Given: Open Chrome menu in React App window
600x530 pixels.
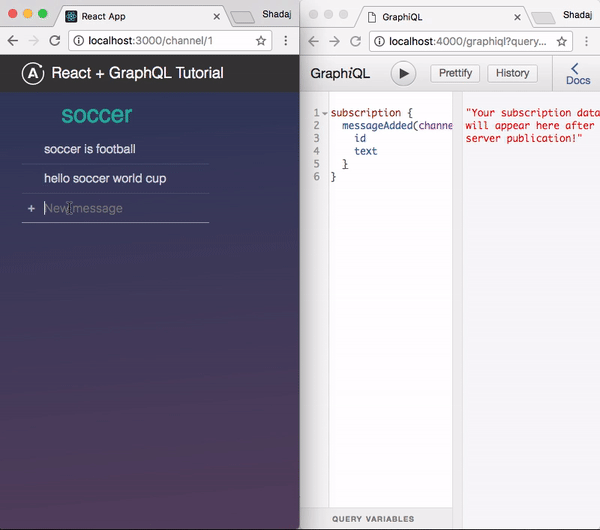Looking at the screenshot, I should [x=285, y=41].
